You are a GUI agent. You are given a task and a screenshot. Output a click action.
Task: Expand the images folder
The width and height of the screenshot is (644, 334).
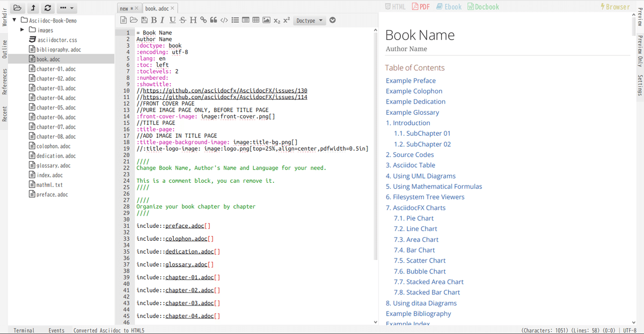(x=22, y=30)
